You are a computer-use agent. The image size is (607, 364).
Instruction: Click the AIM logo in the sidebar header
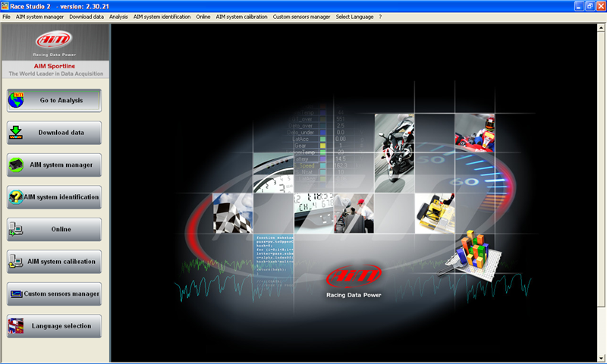(x=54, y=39)
